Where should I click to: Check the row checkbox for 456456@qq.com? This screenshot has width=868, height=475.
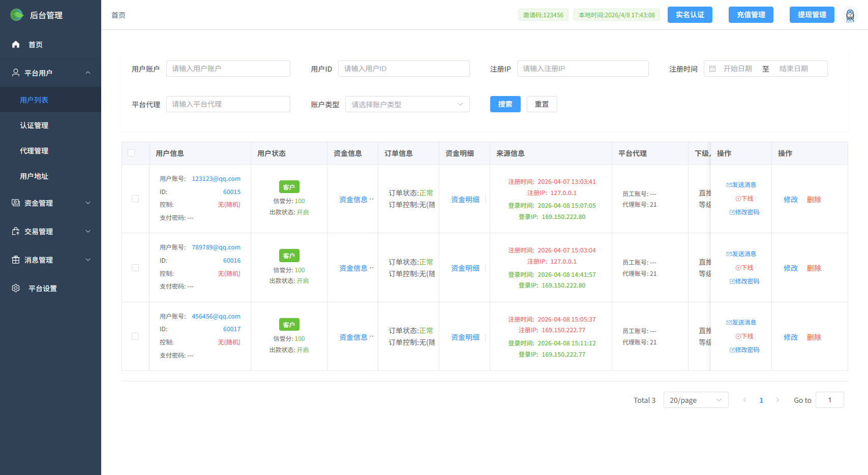coord(135,336)
